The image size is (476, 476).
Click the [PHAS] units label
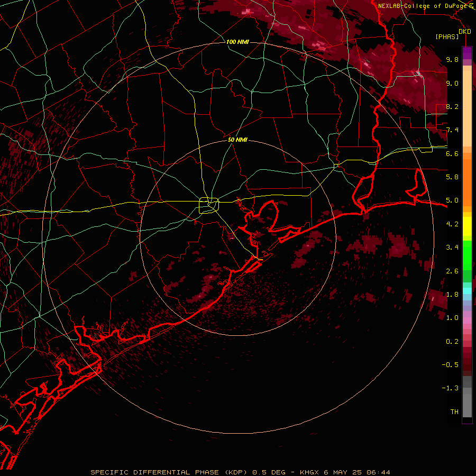tap(447, 37)
